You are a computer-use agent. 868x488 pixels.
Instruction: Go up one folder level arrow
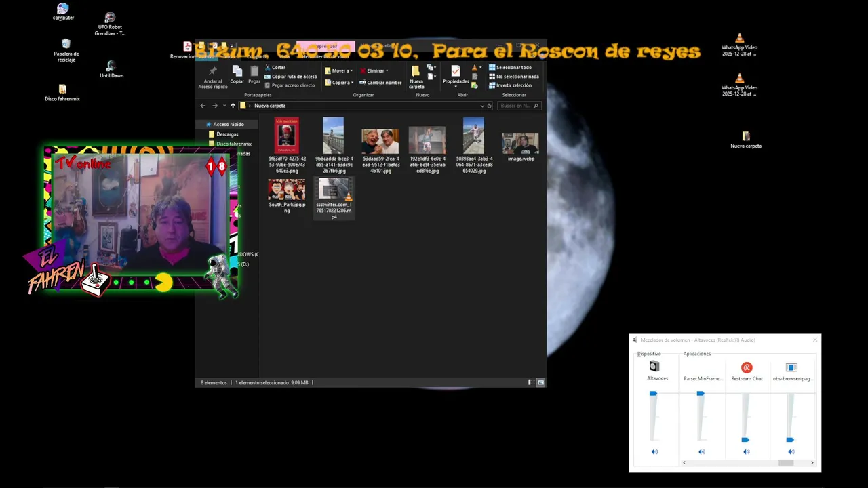click(233, 106)
